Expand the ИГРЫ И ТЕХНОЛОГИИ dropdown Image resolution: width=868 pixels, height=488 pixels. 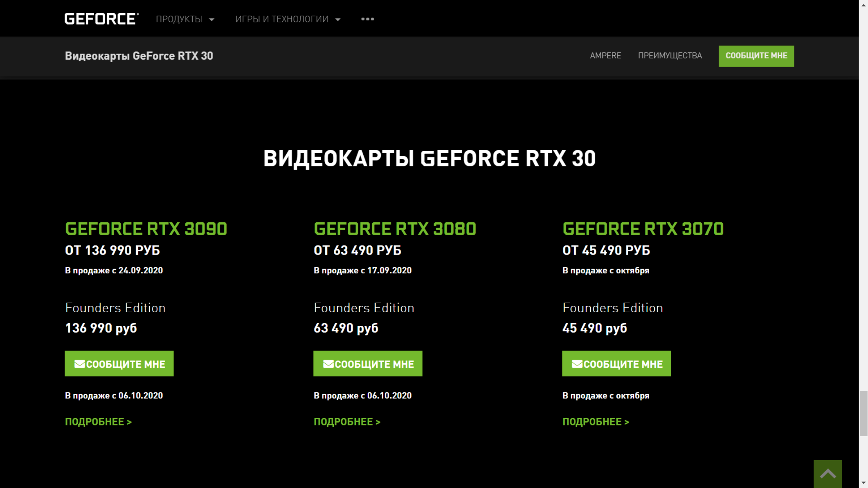tap(288, 19)
